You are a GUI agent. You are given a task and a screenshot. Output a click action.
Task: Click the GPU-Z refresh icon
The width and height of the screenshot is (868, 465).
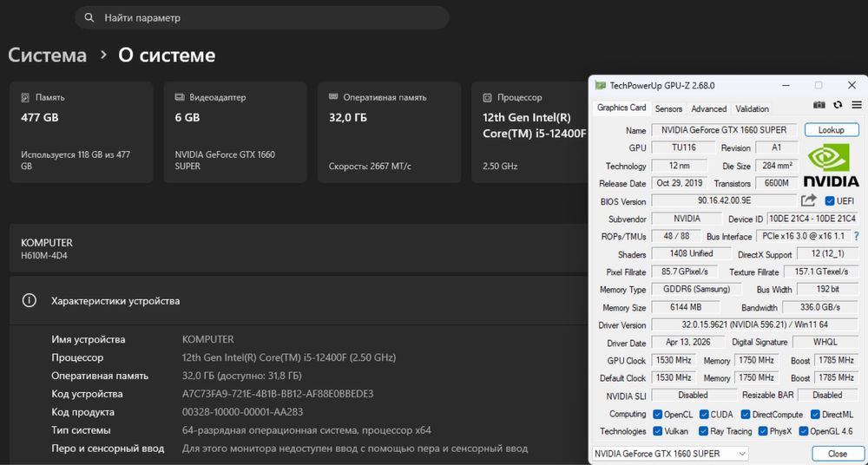(838, 105)
